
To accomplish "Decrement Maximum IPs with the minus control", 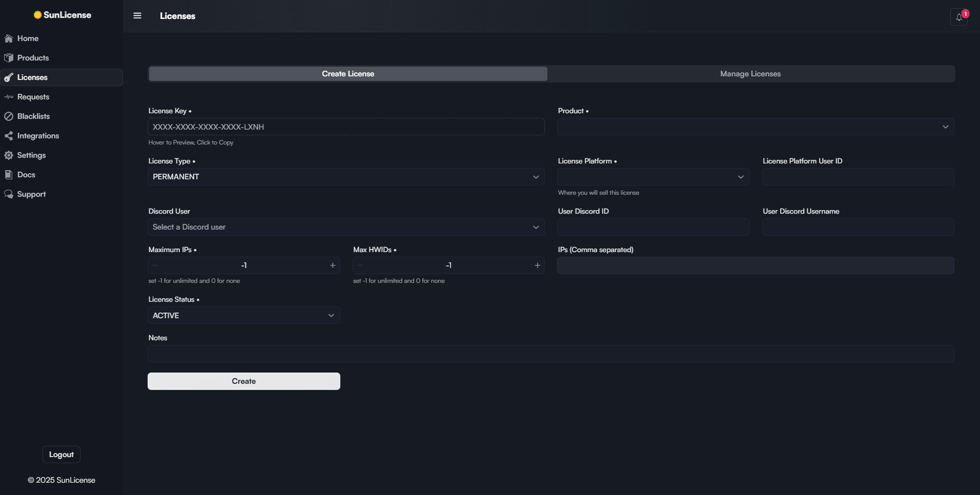I will 154,265.
